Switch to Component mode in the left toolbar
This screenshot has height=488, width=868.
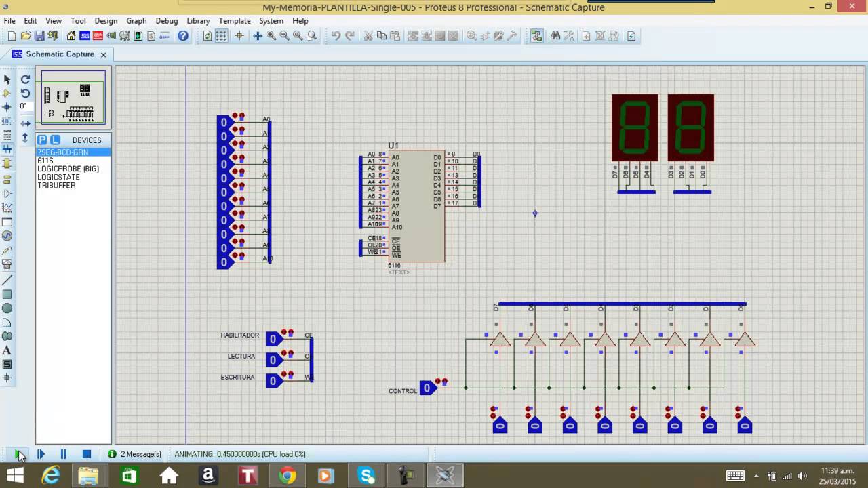[x=7, y=93]
